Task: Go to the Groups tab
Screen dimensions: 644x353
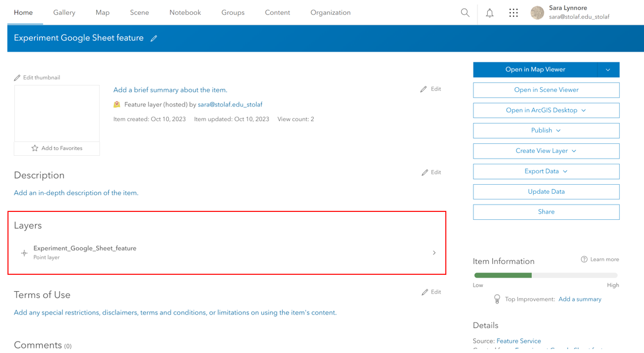Action: (x=233, y=12)
